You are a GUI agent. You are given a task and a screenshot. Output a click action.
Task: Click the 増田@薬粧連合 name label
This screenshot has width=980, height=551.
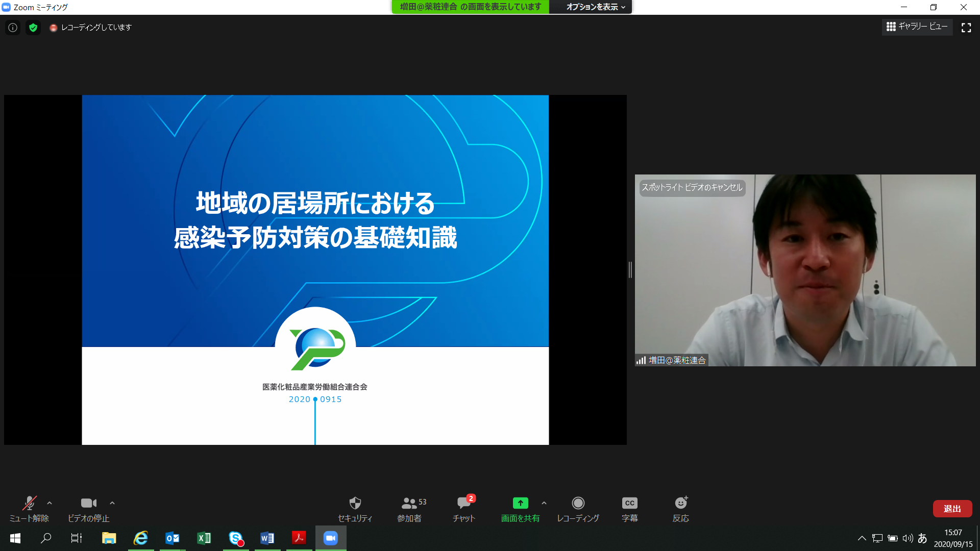point(677,360)
